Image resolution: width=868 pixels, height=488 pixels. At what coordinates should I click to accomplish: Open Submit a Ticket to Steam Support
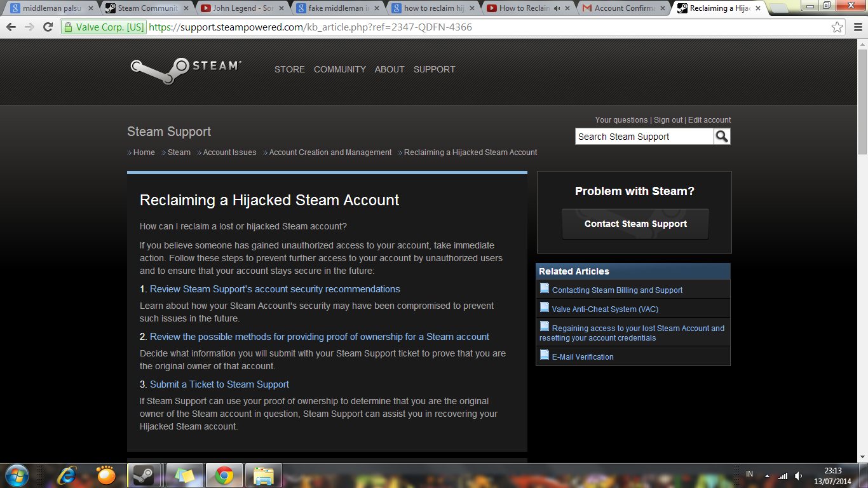(219, 384)
